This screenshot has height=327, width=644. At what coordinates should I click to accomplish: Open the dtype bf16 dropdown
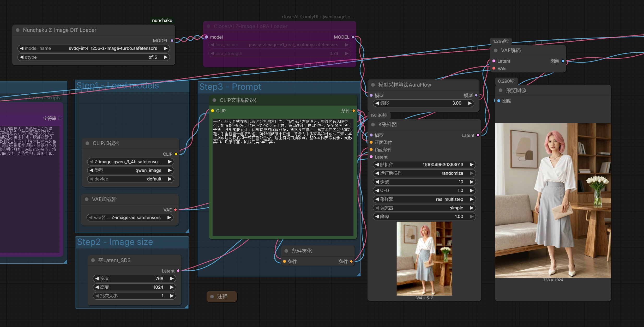point(93,57)
